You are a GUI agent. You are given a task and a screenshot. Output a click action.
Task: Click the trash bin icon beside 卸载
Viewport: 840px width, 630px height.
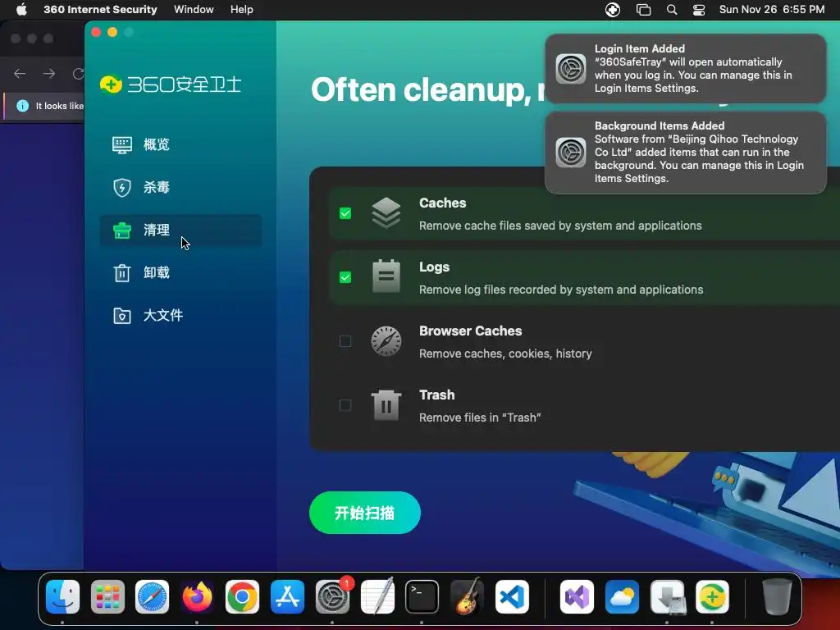(x=122, y=272)
